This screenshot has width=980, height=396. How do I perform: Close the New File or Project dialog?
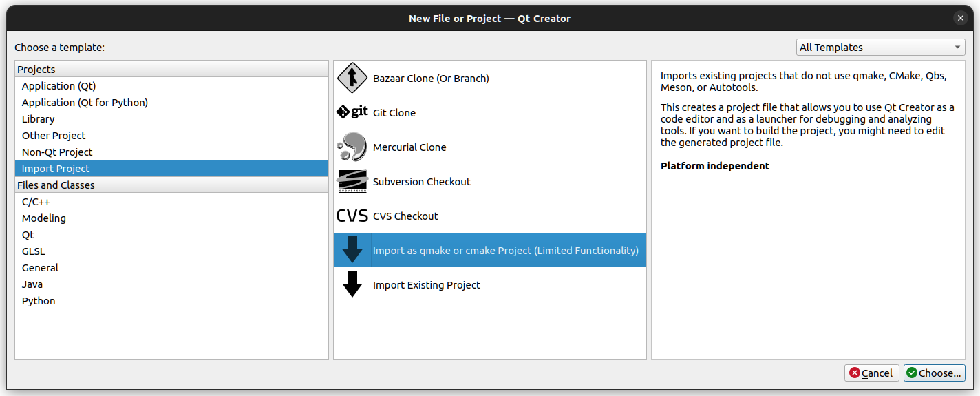pos(961,19)
